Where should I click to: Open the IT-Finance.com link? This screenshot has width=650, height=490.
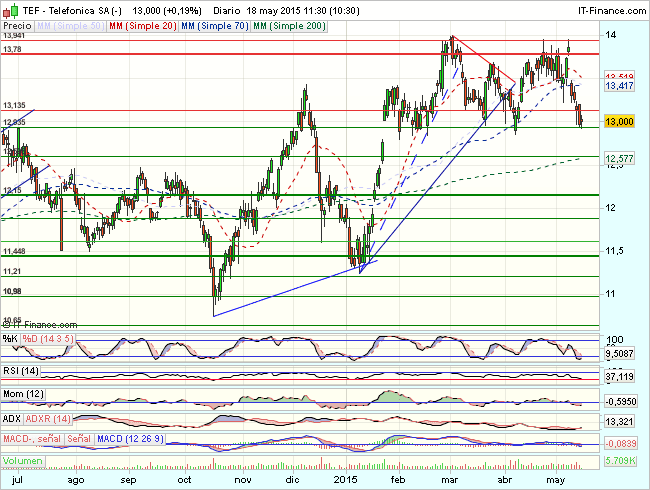pyautogui.click(x=612, y=11)
